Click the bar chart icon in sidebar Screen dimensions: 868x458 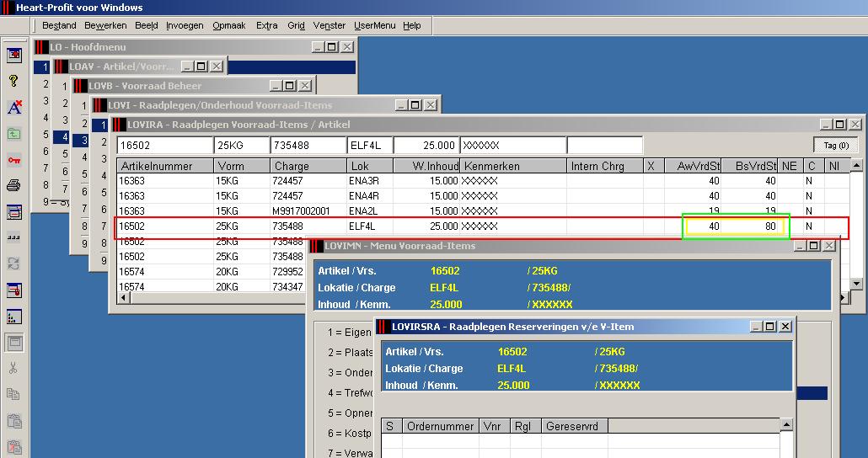[14, 317]
